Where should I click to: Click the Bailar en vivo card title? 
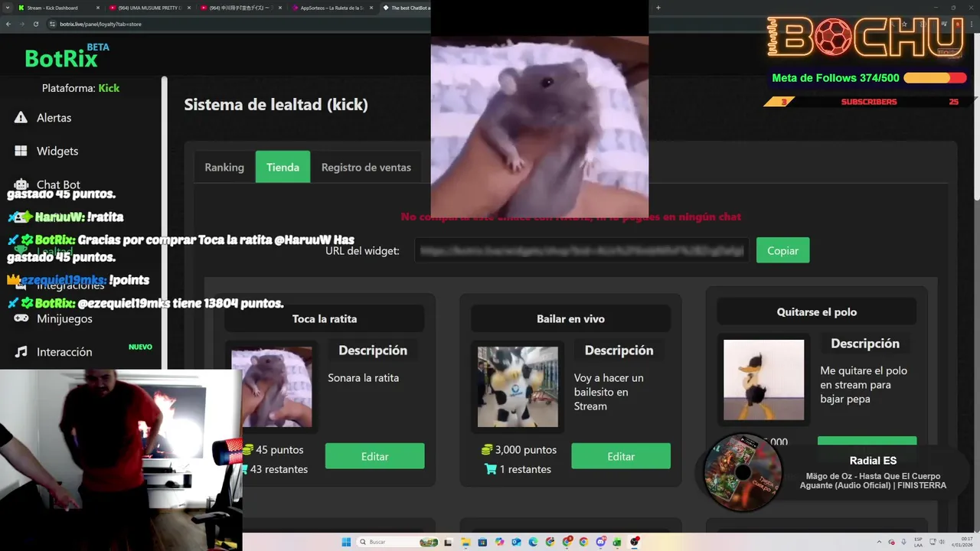(570, 318)
